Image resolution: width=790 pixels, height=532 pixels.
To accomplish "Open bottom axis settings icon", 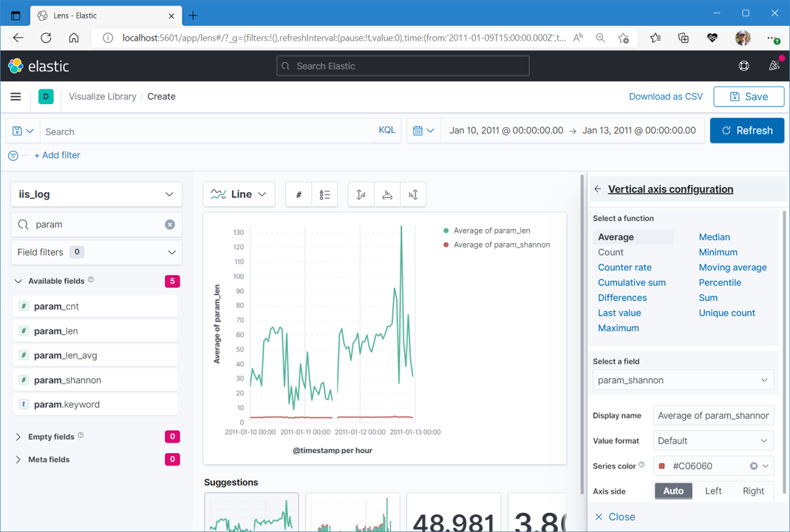I will point(387,194).
